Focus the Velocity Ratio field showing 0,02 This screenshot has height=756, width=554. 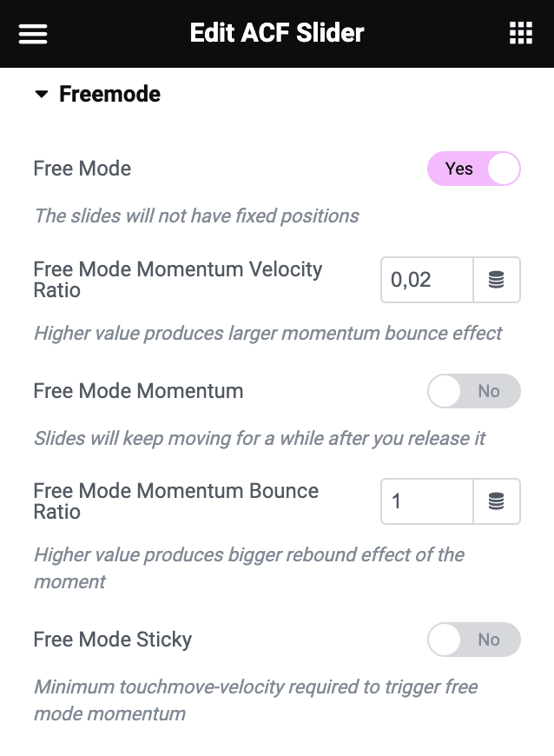427,280
